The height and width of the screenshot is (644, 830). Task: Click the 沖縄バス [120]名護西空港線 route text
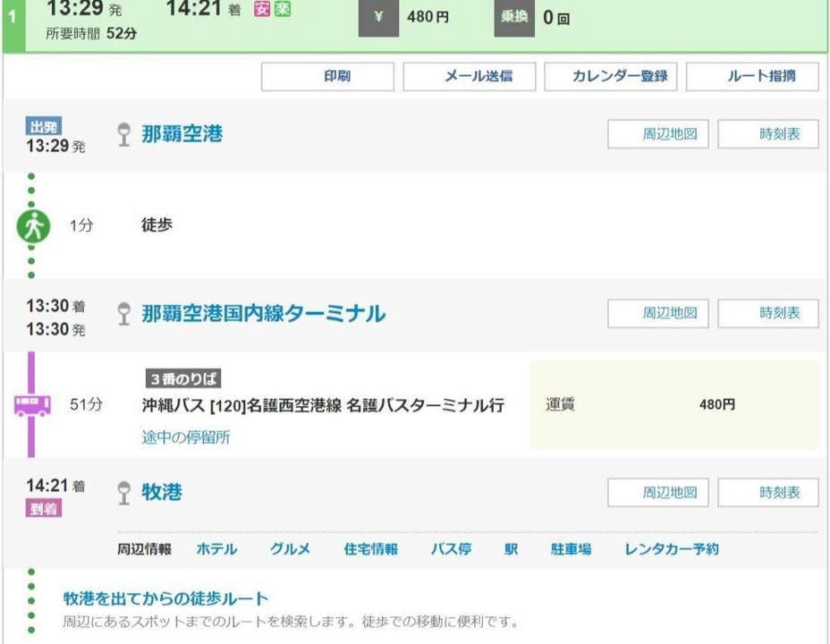[323, 405]
